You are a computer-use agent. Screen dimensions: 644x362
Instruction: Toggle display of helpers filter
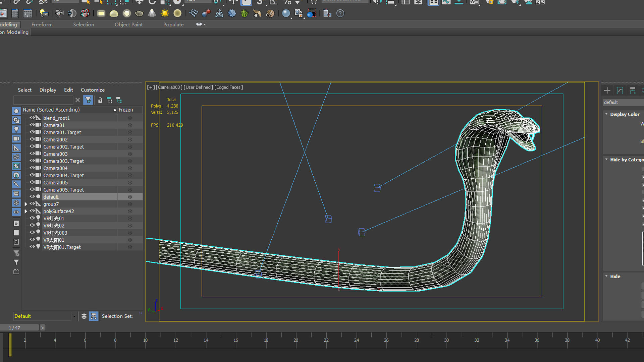pos(16,147)
